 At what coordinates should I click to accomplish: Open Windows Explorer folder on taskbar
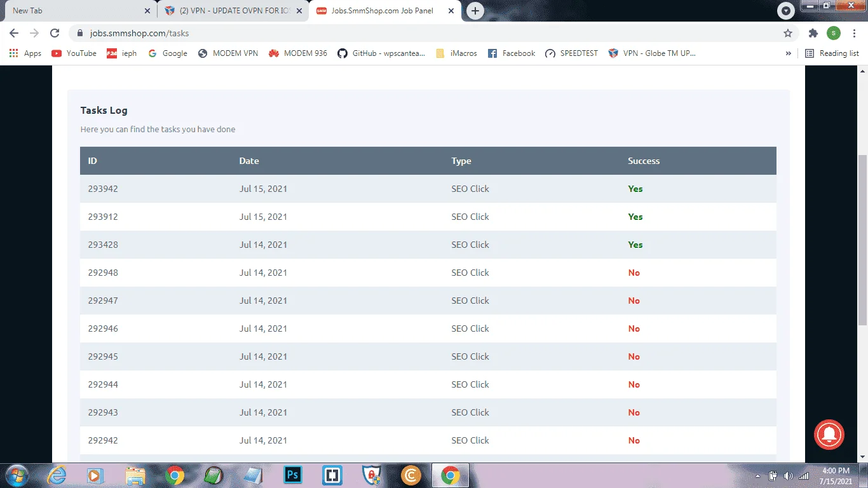tap(135, 475)
